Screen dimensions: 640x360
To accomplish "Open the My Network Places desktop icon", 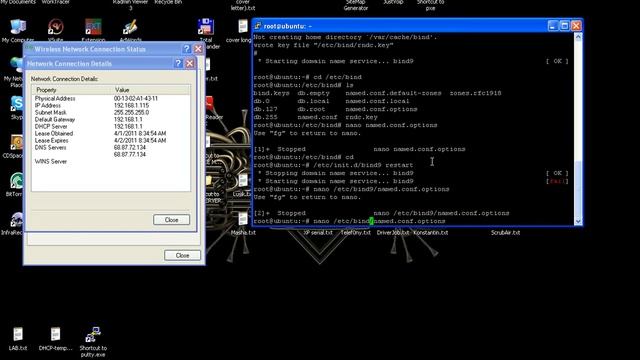I will pyautogui.click(x=16, y=65).
